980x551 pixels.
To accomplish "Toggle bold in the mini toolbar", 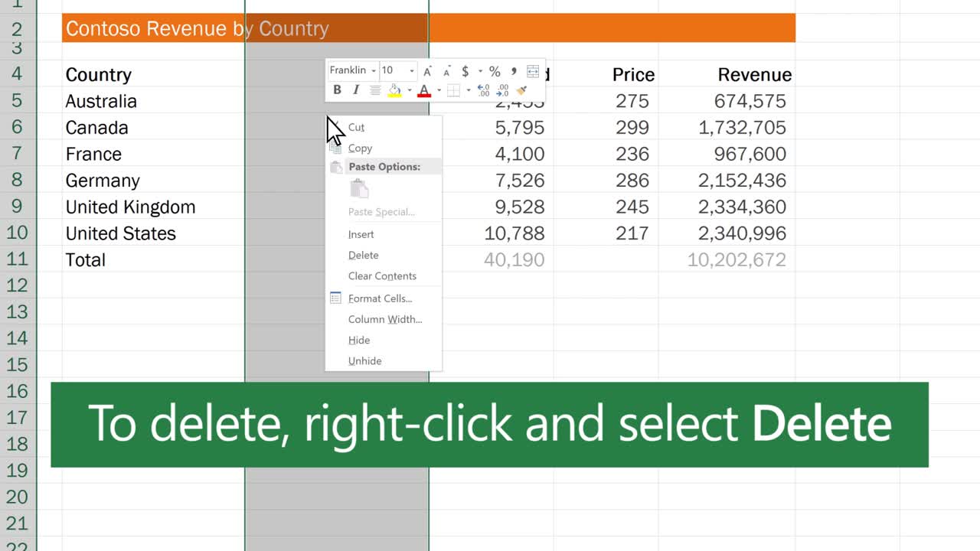I will [x=337, y=90].
